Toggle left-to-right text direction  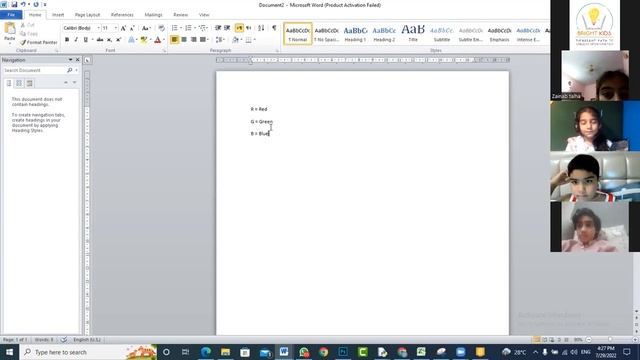[x=239, y=28]
